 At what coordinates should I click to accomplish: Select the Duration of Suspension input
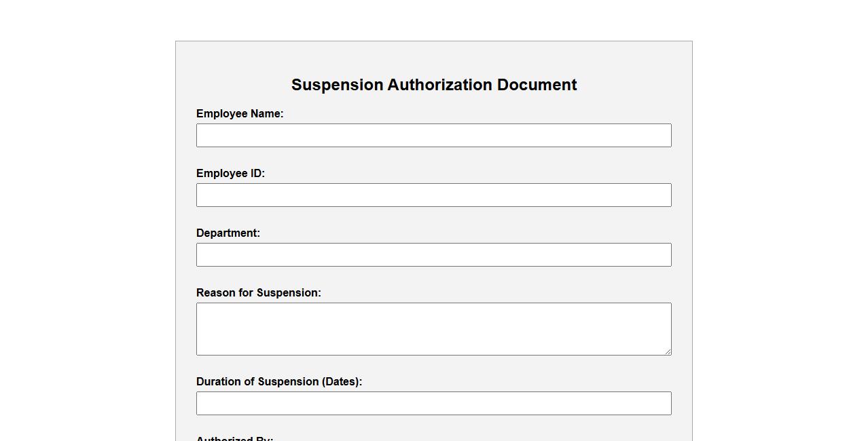[x=433, y=403]
